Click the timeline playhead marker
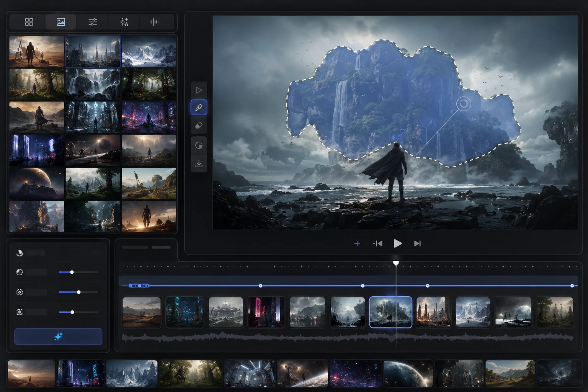Image resolution: width=588 pixels, height=392 pixels. [396, 263]
